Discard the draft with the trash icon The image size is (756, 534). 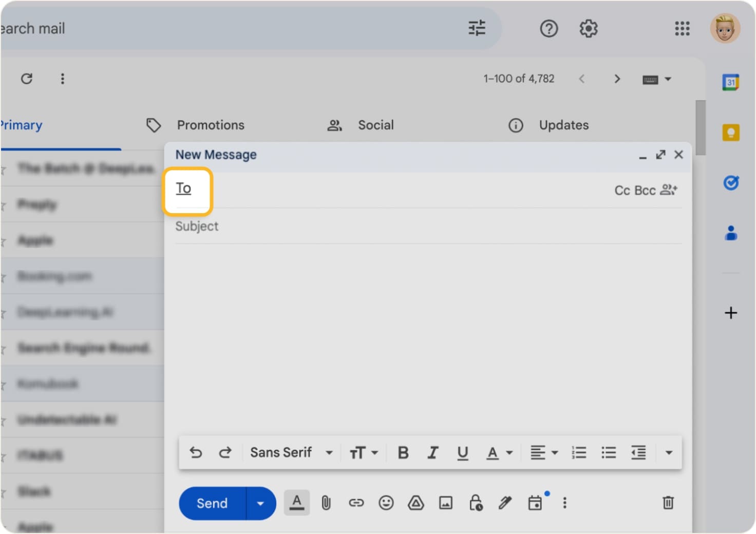(668, 503)
